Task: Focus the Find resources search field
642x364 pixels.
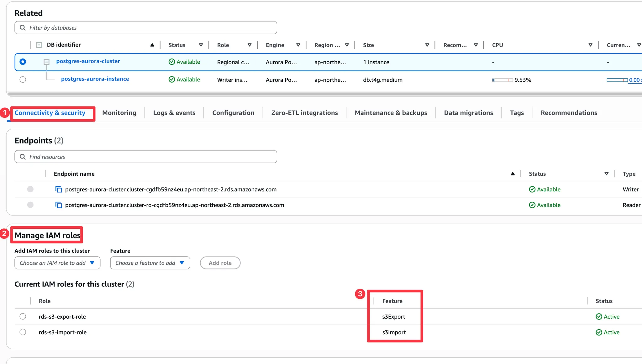Action: click(x=150, y=157)
